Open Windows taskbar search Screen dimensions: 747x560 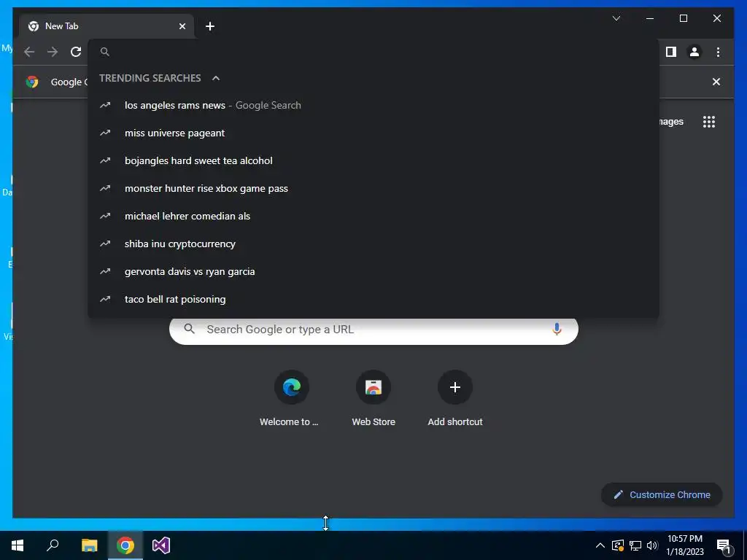53,545
